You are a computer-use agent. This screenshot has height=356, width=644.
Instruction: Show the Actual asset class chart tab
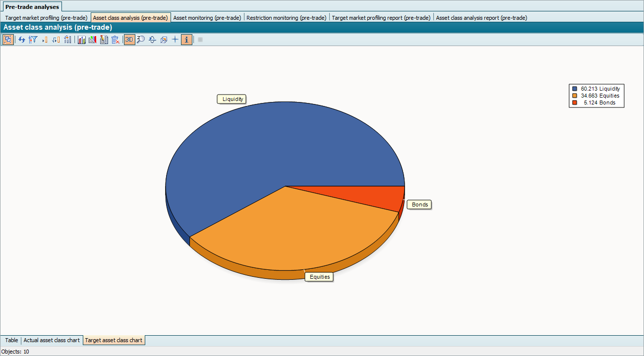click(52, 340)
